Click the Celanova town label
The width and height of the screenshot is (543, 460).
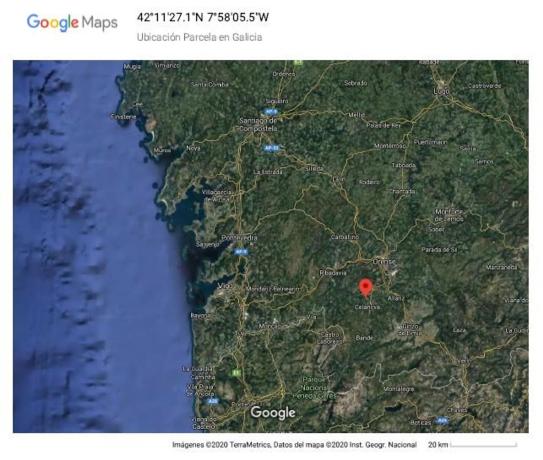pyautogui.click(x=367, y=307)
